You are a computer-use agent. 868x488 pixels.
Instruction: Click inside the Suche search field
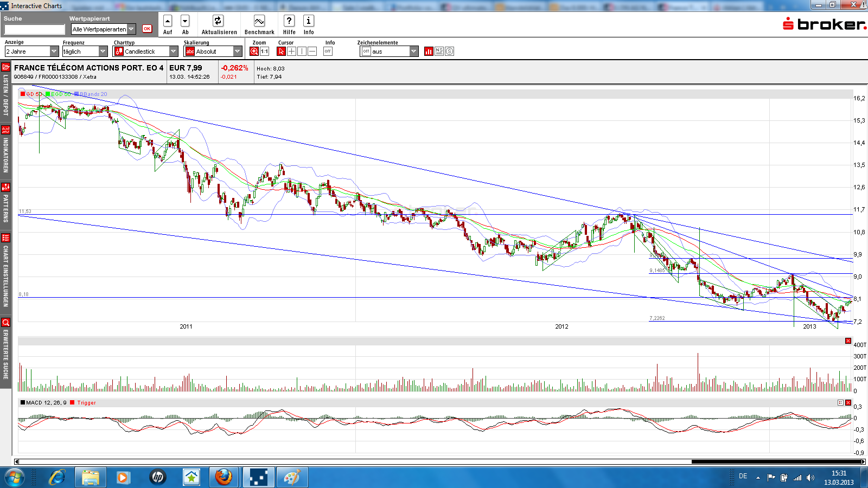[34, 28]
